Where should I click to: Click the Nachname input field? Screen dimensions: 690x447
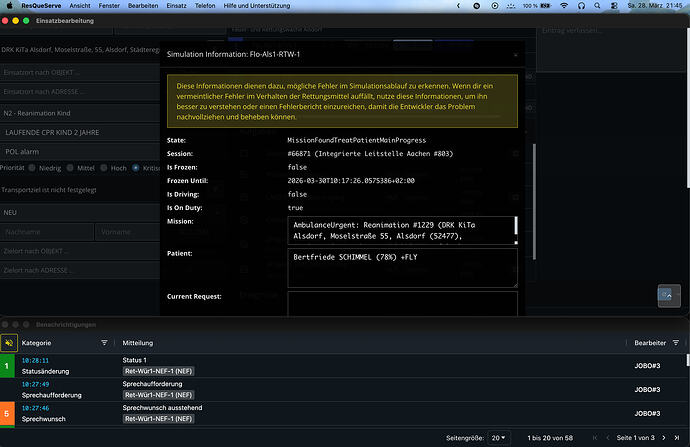(47, 232)
